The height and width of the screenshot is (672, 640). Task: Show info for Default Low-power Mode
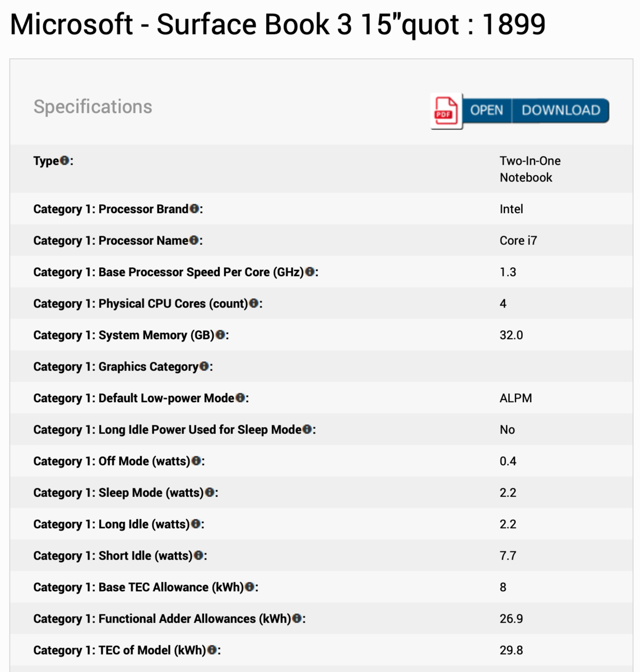tap(240, 398)
